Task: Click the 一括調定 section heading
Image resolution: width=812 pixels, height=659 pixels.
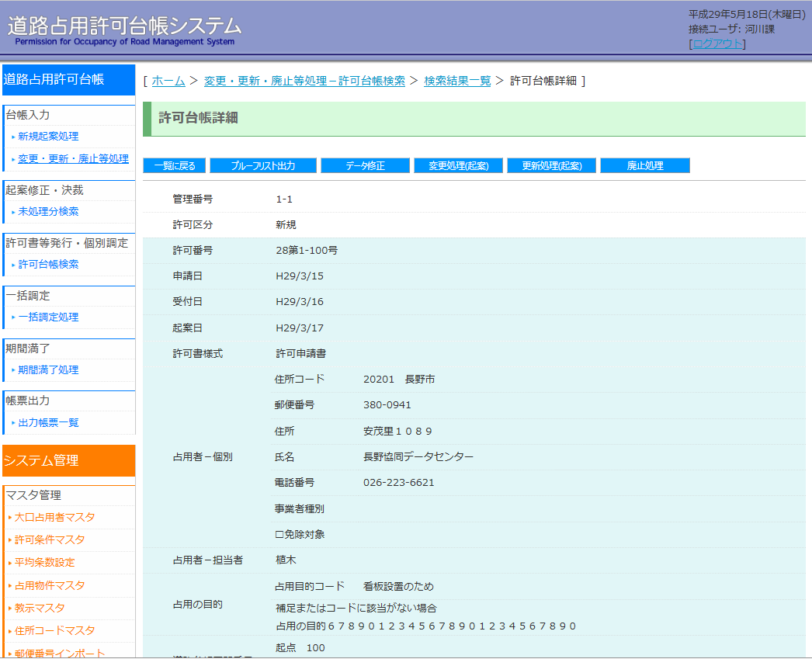Action: point(27,296)
